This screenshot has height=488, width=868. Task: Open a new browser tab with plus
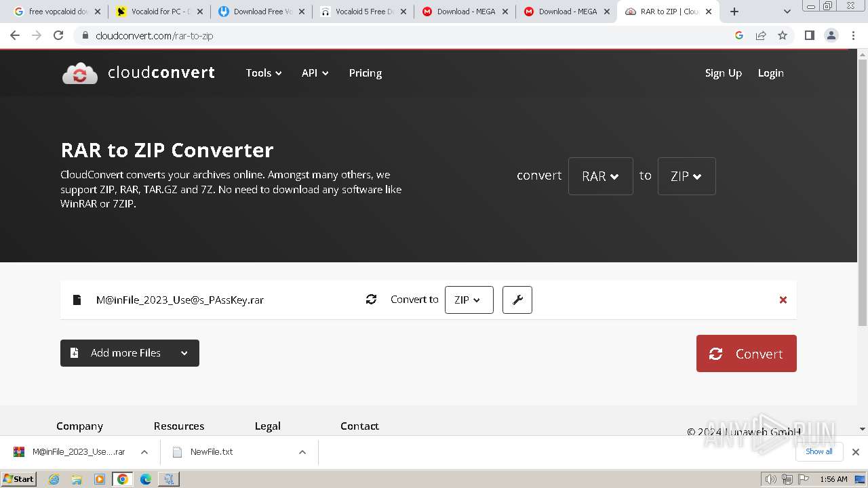pos(734,12)
